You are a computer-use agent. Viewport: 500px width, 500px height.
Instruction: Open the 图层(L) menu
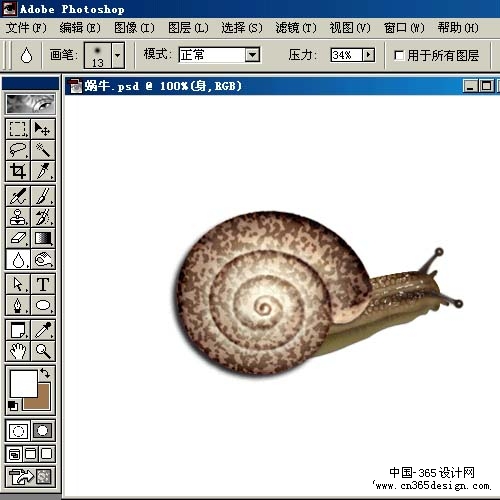(188, 28)
